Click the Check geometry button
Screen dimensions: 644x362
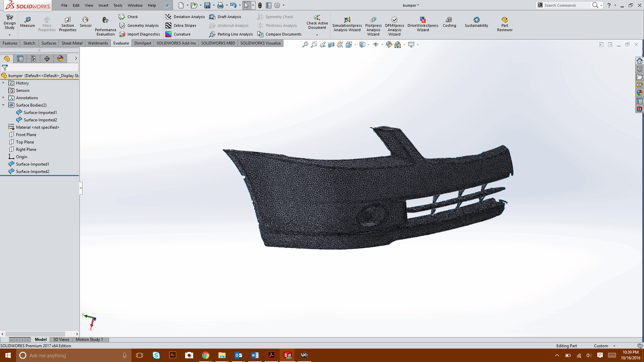(128, 17)
